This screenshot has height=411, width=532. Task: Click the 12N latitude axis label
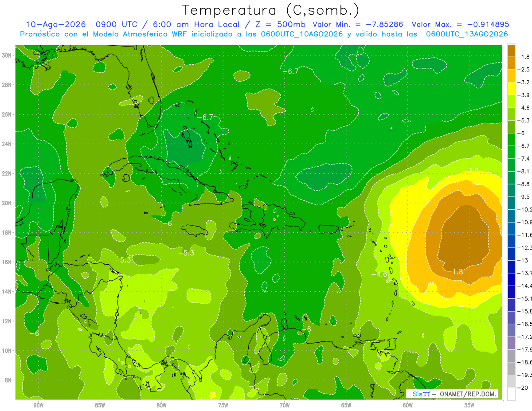pos(7,321)
